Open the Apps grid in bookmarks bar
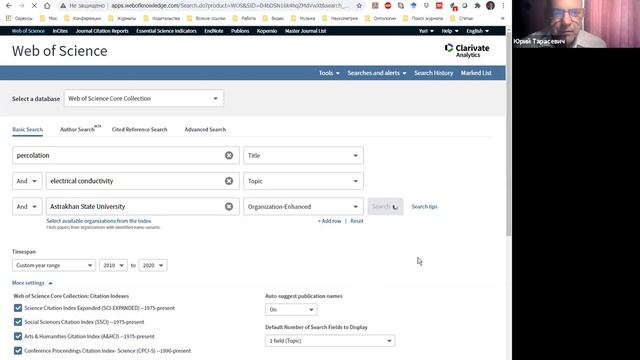 point(8,18)
